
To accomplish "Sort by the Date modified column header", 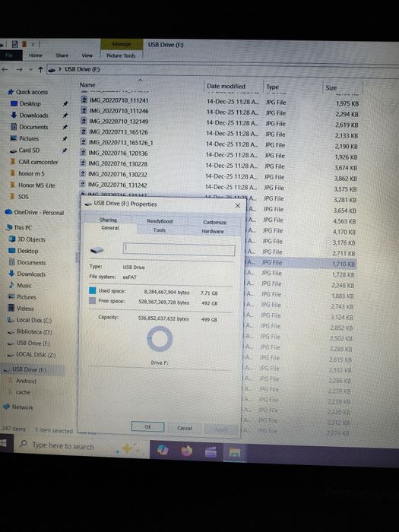I will (x=226, y=86).
